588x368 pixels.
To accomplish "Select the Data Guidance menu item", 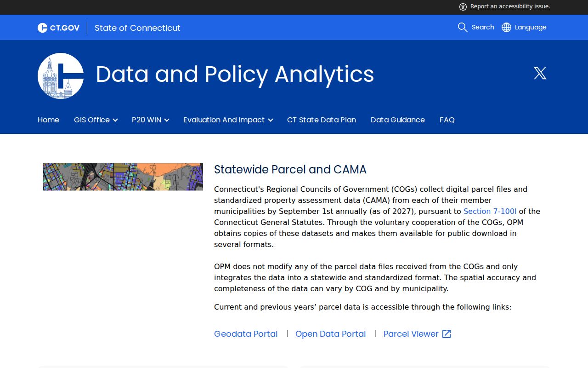I will pyautogui.click(x=398, y=120).
